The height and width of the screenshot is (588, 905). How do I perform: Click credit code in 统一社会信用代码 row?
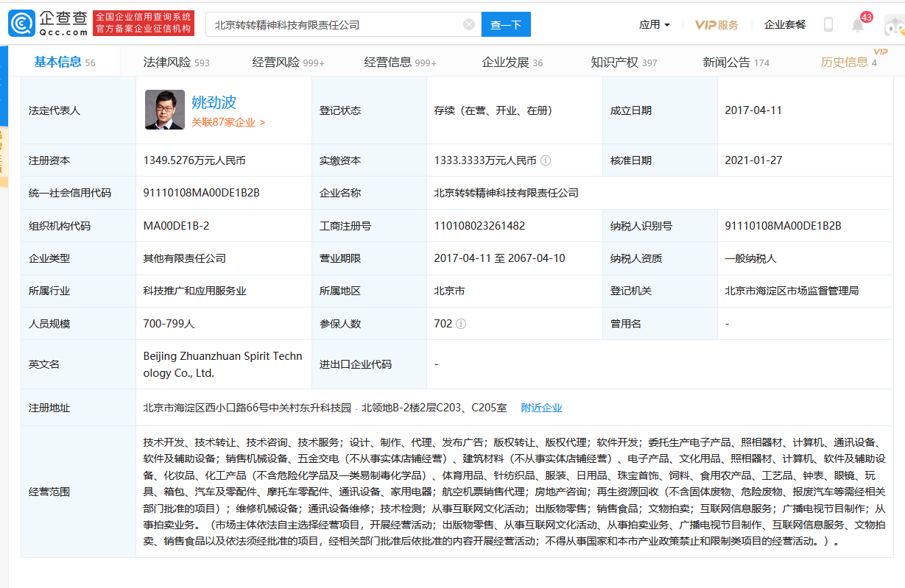click(x=202, y=193)
